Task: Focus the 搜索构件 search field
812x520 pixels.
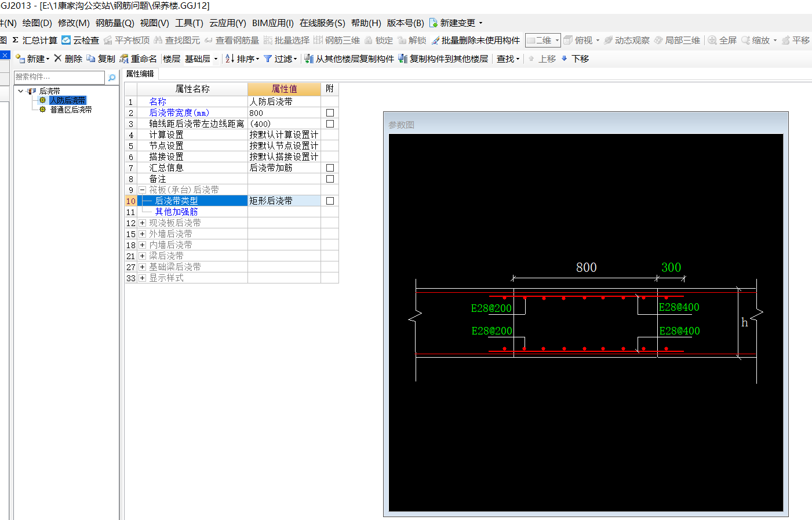Action: click(59, 77)
